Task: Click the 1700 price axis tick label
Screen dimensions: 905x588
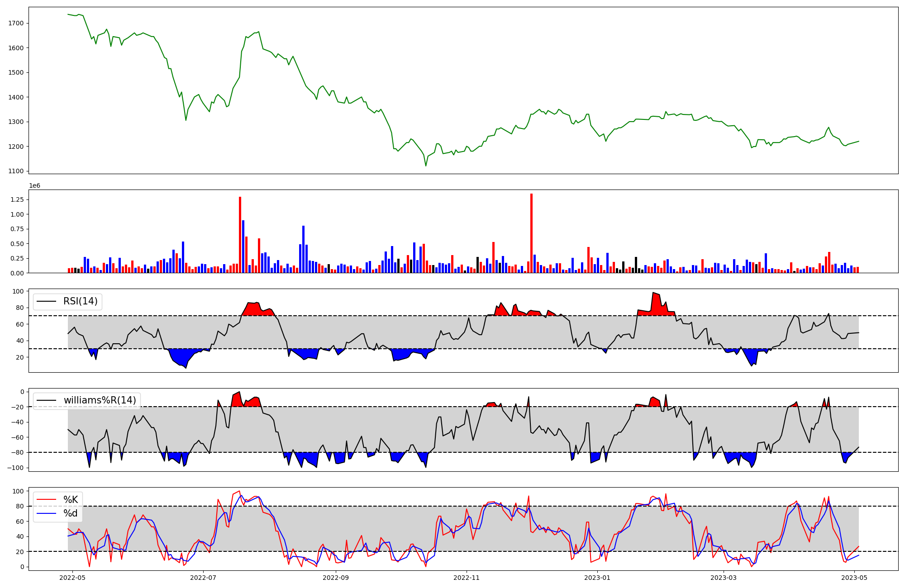Action: (16, 23)
